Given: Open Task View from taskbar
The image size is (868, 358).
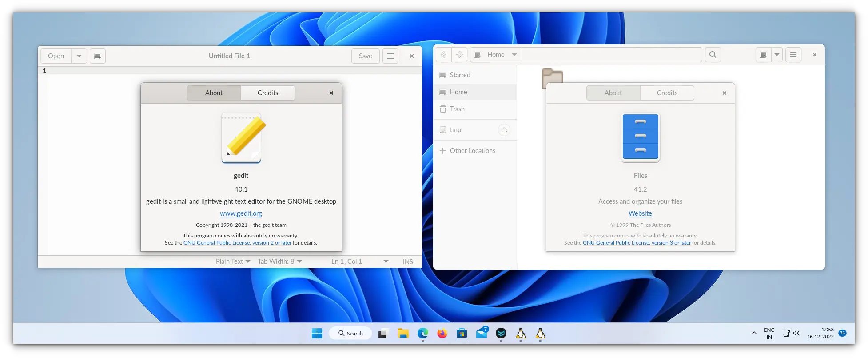Looking at the screenshot, I should [x=383, y=334].
